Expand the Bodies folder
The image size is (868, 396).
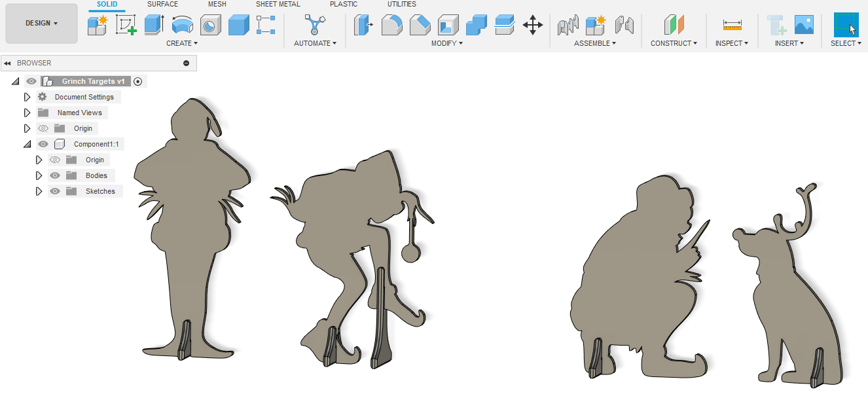(39, 175)
